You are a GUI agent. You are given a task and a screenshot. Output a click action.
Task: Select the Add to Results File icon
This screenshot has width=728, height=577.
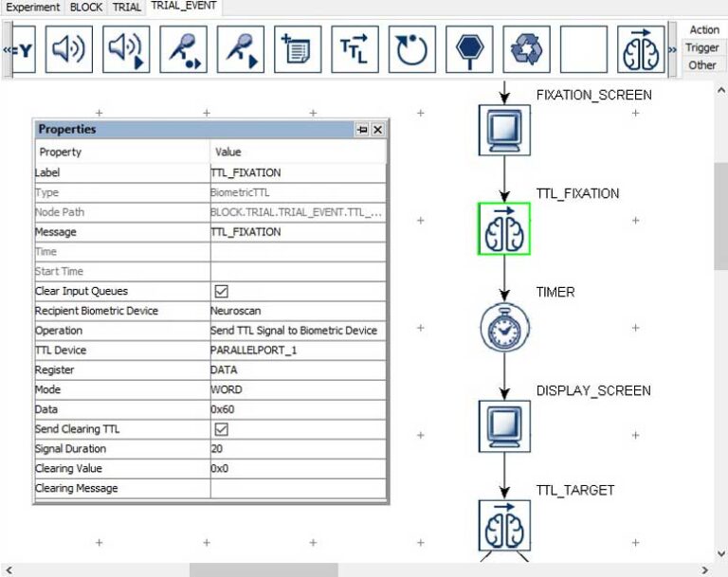[x=298, y=49]
